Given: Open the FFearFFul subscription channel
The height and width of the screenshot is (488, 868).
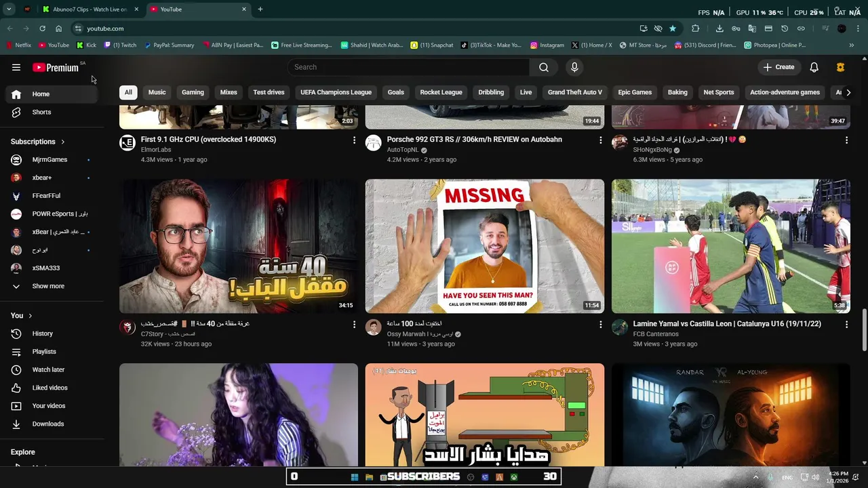Looking at the screenshot, I should [x=52, y=196].
